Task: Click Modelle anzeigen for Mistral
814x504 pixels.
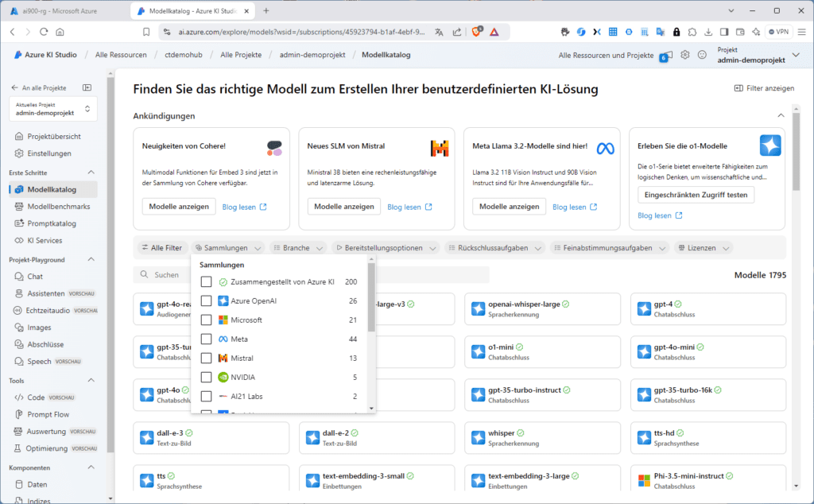Action: [x=344, y=207]
